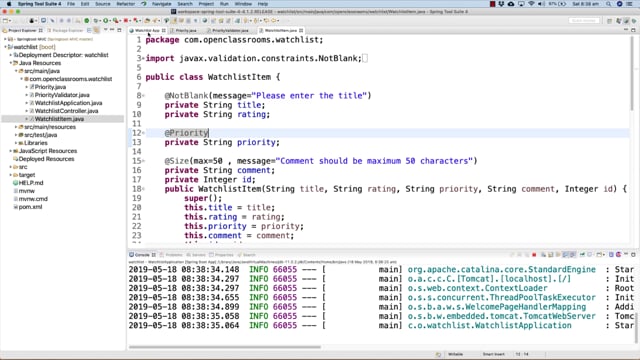Image resolution: width=640 pixels, height=360 pixels.
Task: Switch to the PriorityValidator.java editor tab
Action: (x=230, y=31)
